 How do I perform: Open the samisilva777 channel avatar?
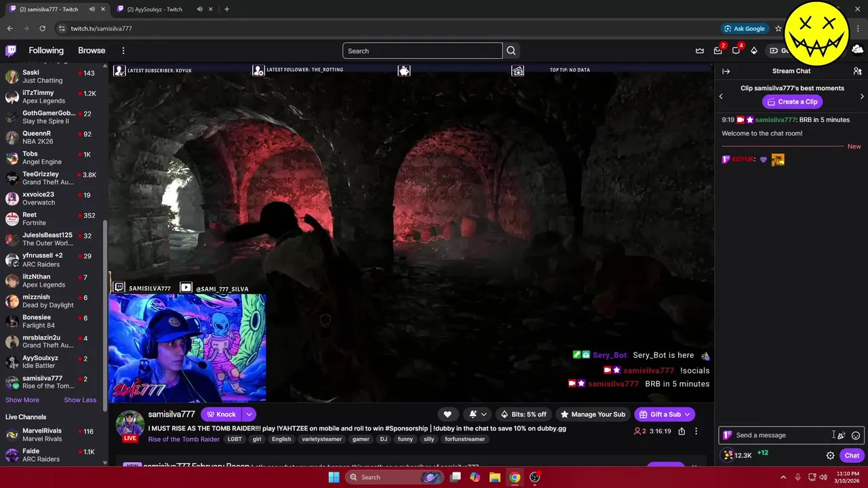[x=130, y=425]
